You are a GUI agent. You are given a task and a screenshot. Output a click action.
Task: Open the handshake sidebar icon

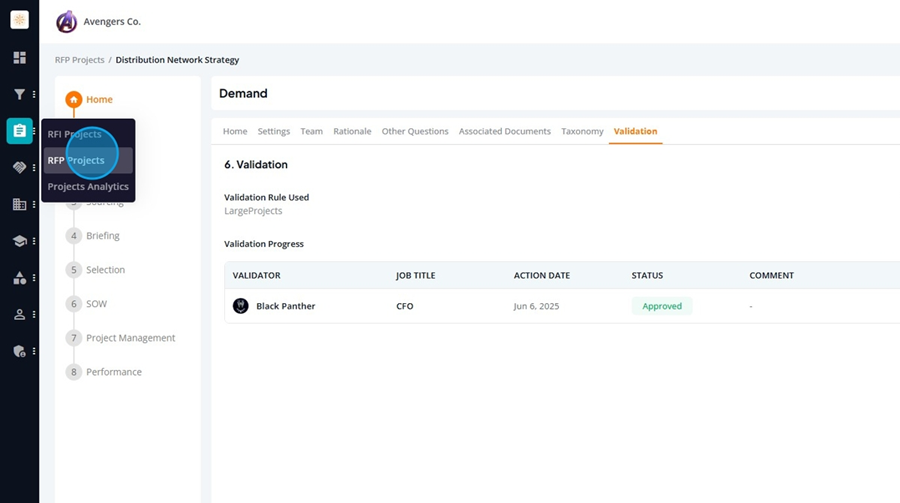pos(20,168)
